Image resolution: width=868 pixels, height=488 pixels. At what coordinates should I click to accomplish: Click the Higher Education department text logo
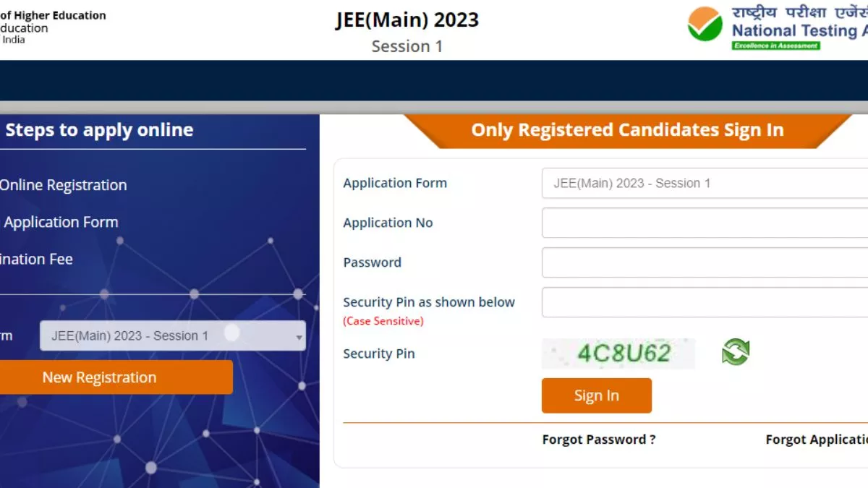53,27
